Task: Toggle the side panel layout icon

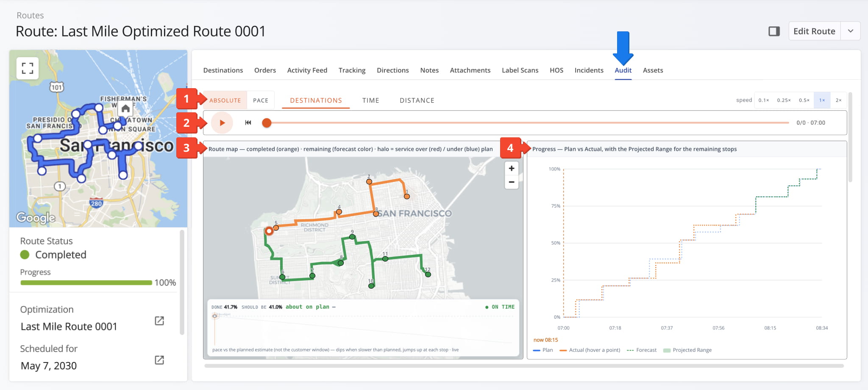Action: point(774,31)
